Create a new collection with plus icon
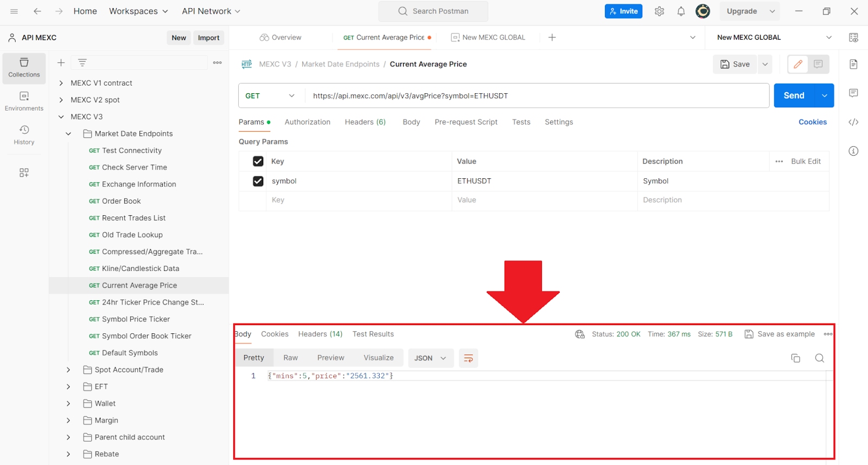The image size is (868, 465). click(x=61, y=63)
